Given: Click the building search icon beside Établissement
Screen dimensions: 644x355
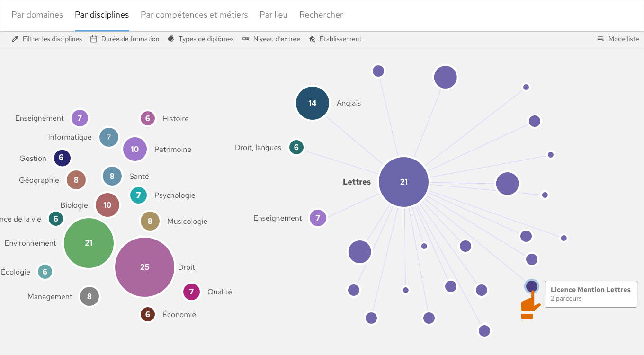Looking at the screenshot, I should pos(312,39).
